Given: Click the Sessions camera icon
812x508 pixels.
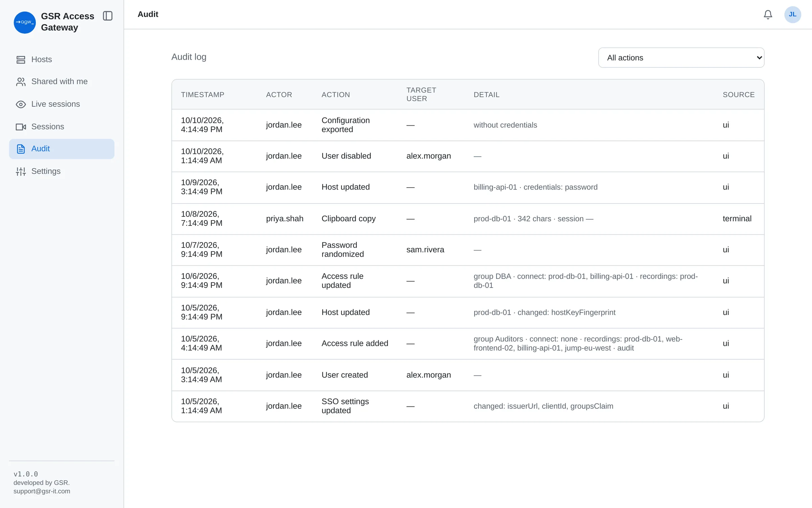Looking at the screenshot, I should pyautogui.click(x=21, y=127).
